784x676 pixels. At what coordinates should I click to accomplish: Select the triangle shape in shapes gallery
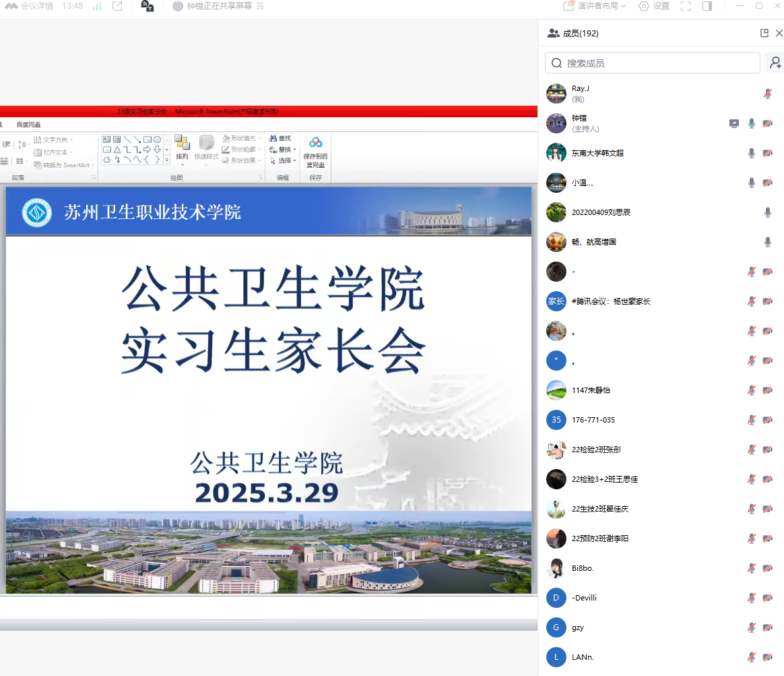(117, 150)
